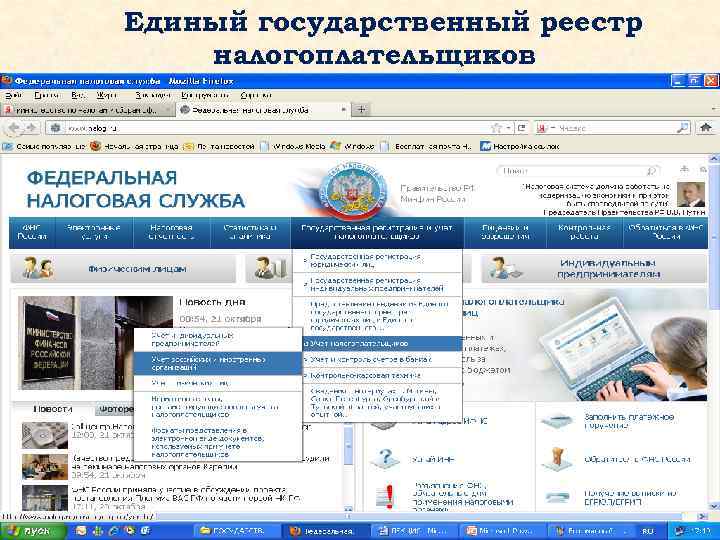The width and height of the screenshot is (720, 540).
Task: Click the icon beside ЕГРЮЛ/ЕГРИП link
Action: coord(558,497)
